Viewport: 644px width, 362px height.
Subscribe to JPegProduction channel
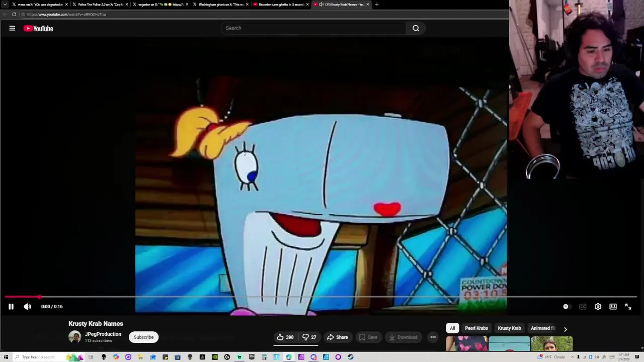[x=143, y=337]
